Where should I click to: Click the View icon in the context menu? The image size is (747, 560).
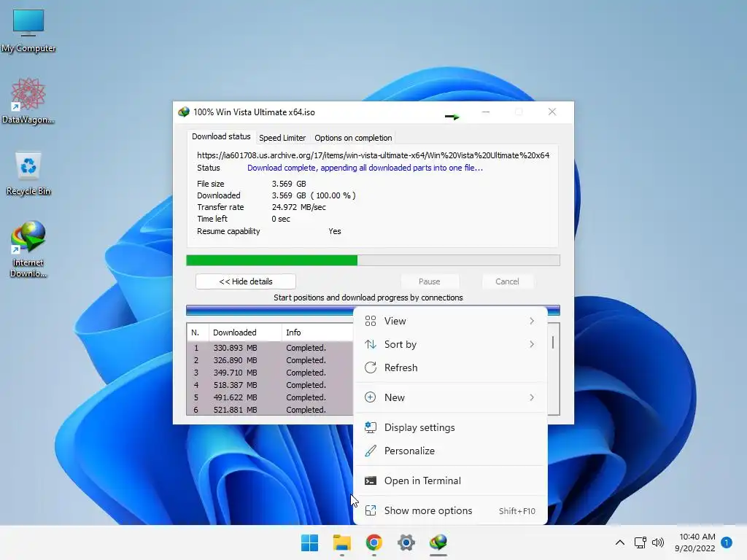(370, 321)
